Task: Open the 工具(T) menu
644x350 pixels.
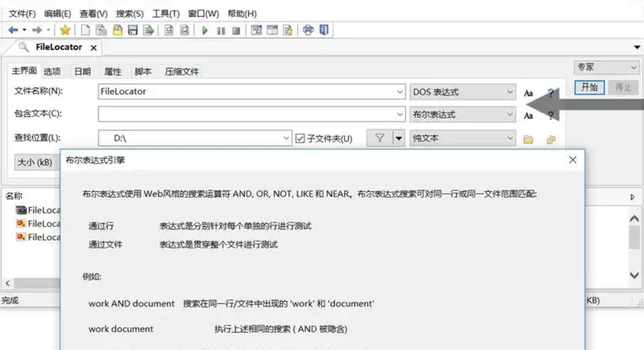Action: point(166,13)
